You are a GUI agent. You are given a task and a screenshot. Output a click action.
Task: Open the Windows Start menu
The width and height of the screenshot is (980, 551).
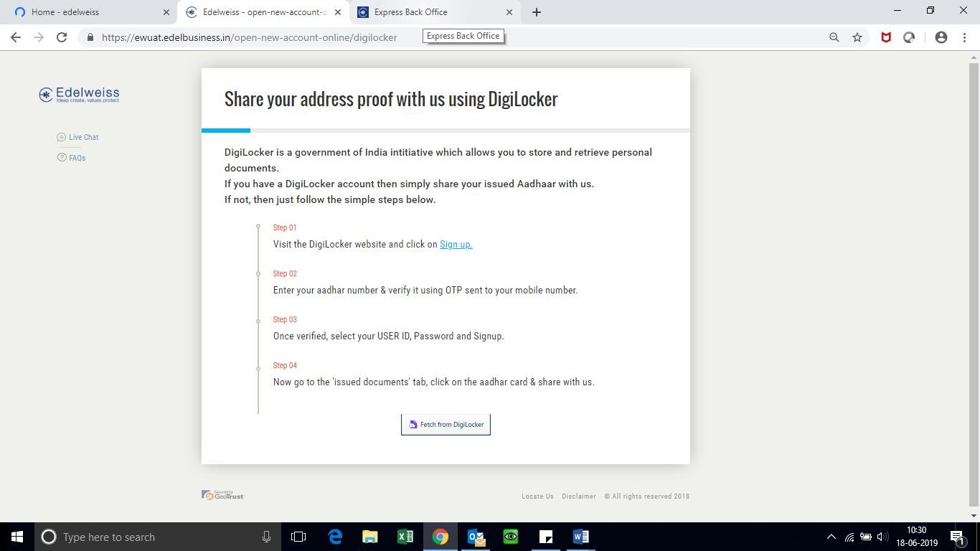[17, 537]
